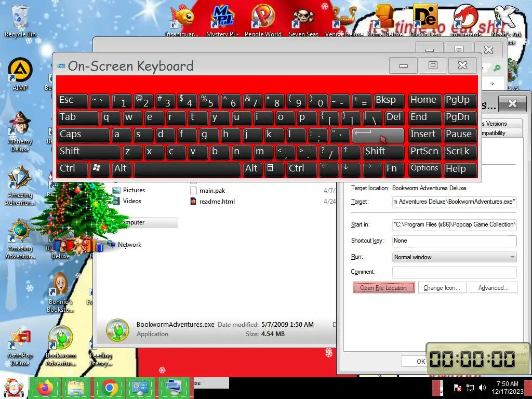This screenshot has width=532, height=399.
Task: Open the Recycle Bin desktop icon
Action: (x=20, y=20)
